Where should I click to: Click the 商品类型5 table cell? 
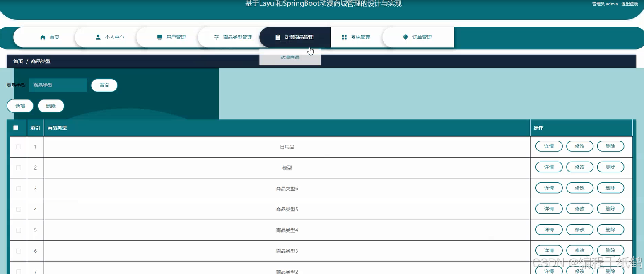pyautogui.click(x=287, y=209)
